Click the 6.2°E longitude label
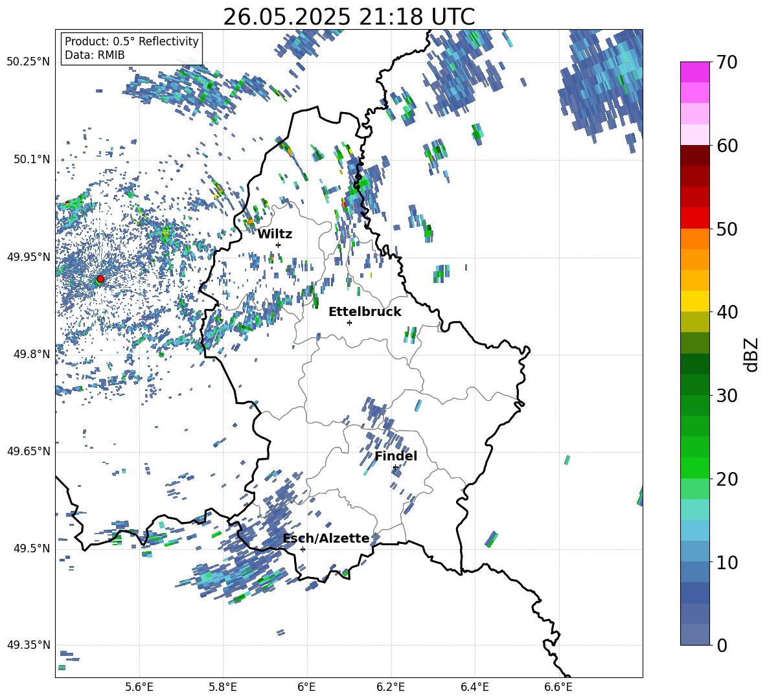 point(391,687)
